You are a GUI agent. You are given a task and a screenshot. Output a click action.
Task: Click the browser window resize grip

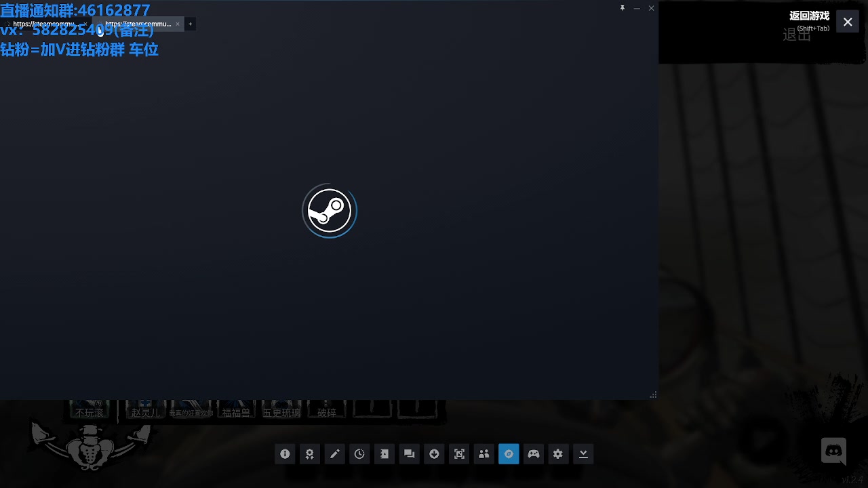pos(653,394)
